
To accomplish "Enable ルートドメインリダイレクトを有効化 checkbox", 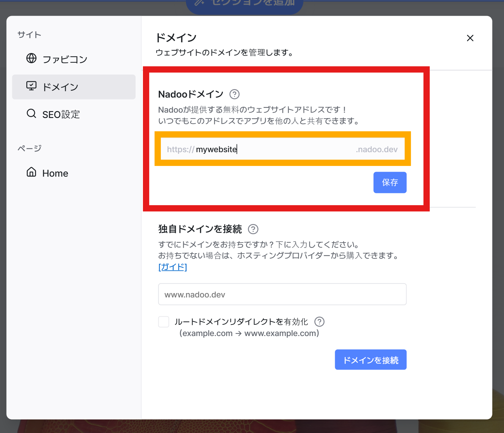I will [x=164, y=322].
